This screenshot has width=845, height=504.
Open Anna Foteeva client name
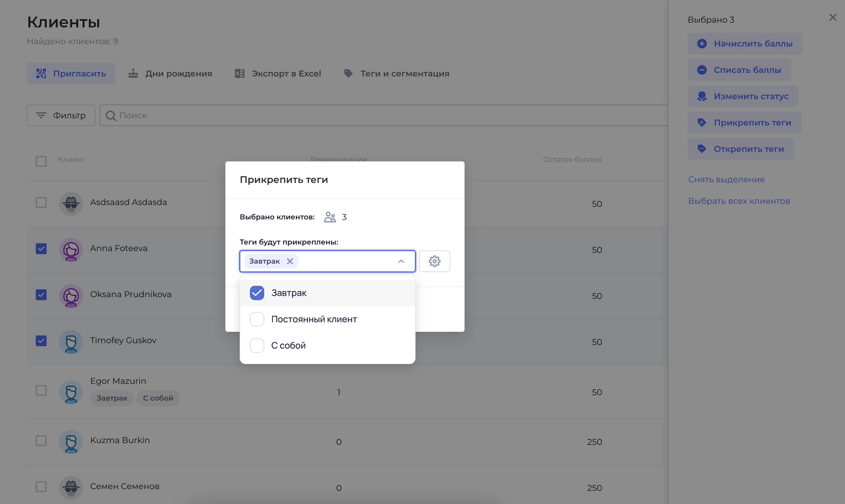tap(119, 248)
